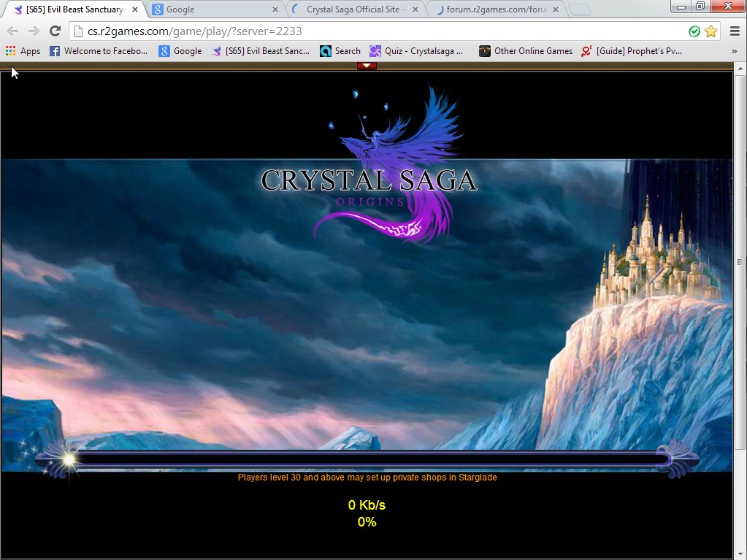Open the Apps bookmark shortcut

point(23,51)
